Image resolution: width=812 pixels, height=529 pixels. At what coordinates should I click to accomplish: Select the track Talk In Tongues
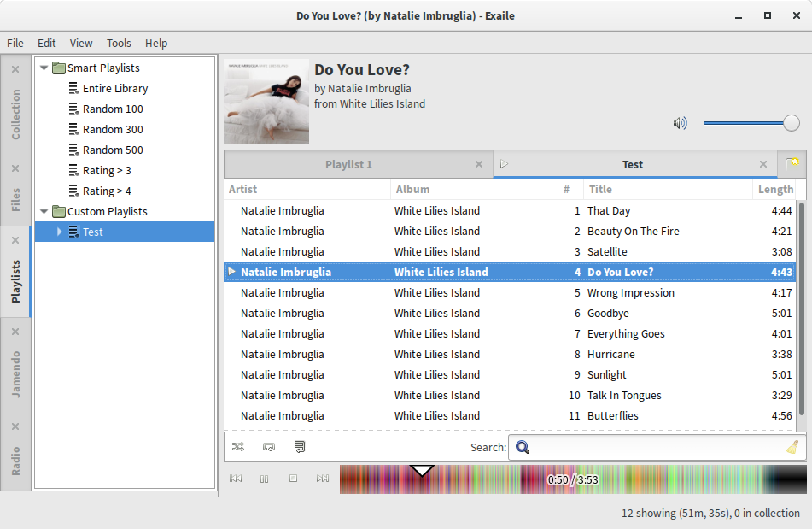pyautogui.click(x=509, y=396)
